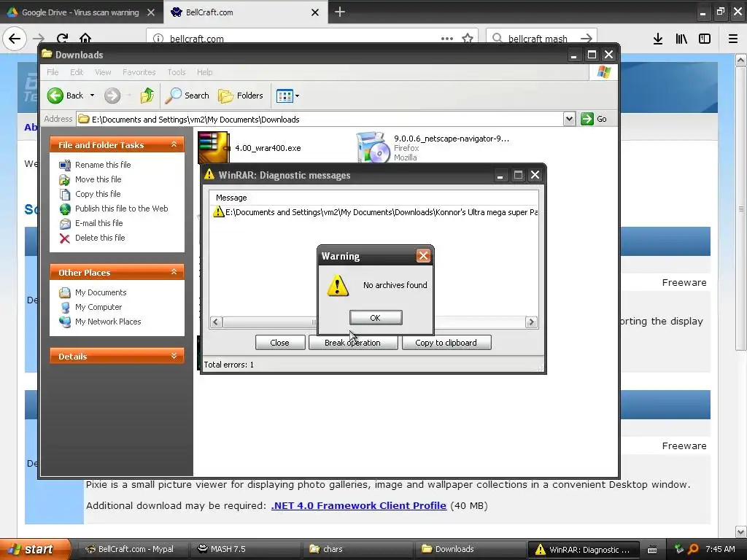
Task: Click the browser forward arrow button
Action: pos(39,39)
